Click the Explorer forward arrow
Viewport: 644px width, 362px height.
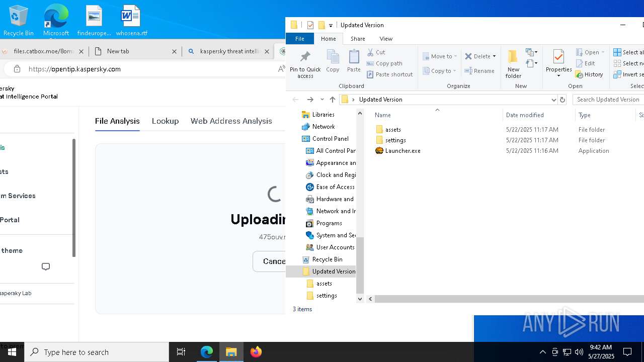pyautogui.click(x=310, y=100)
